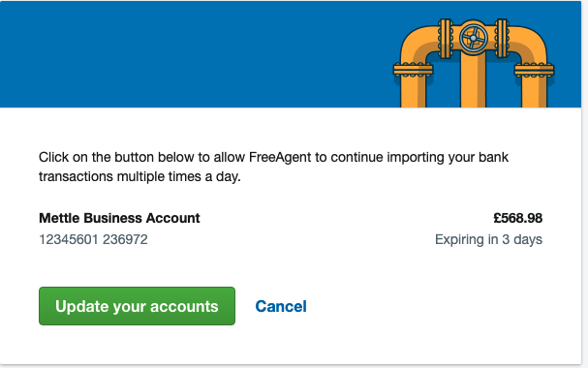Cancel the bank feed update

pos(281,306)
